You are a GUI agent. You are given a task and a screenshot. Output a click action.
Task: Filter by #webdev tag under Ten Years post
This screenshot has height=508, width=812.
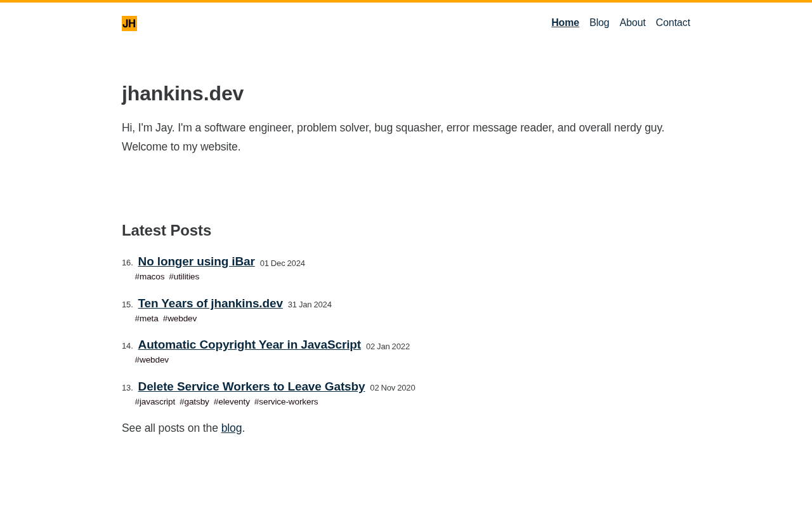(x=180, y=319)
